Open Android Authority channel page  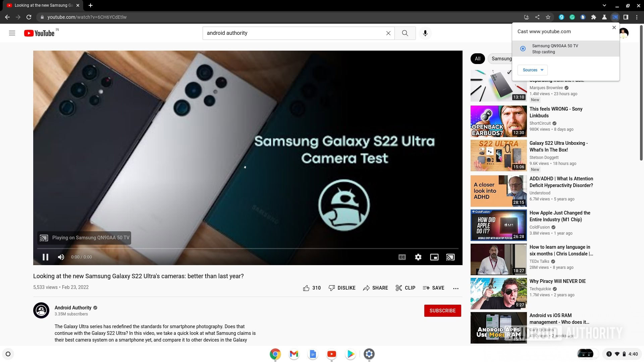(72, 308)
